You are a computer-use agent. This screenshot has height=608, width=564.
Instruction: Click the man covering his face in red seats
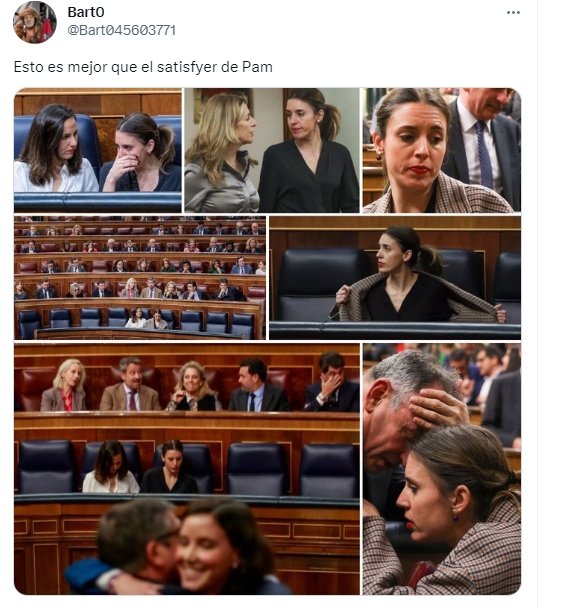click(332, 384)
